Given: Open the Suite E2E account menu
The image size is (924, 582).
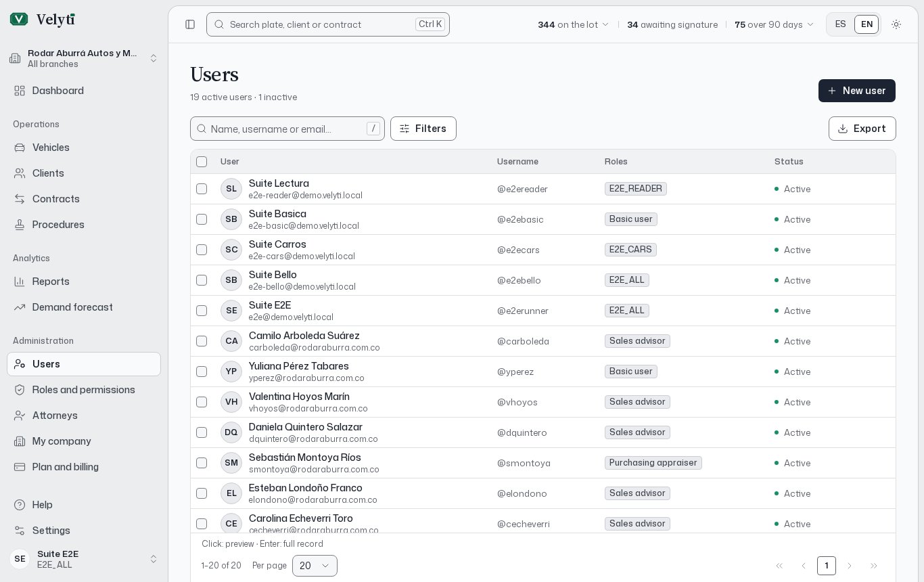Looking at the screenshot, I should pyautogui.click(x=84, y=559).
